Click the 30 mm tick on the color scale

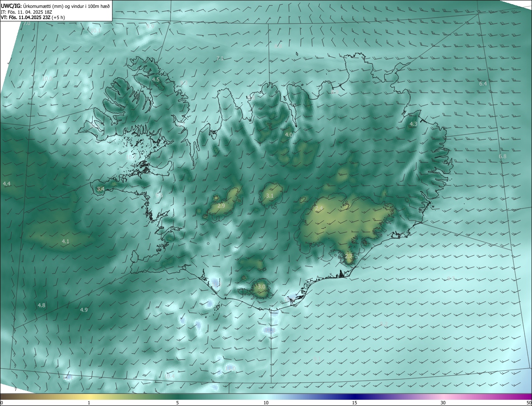pos(443,403)
